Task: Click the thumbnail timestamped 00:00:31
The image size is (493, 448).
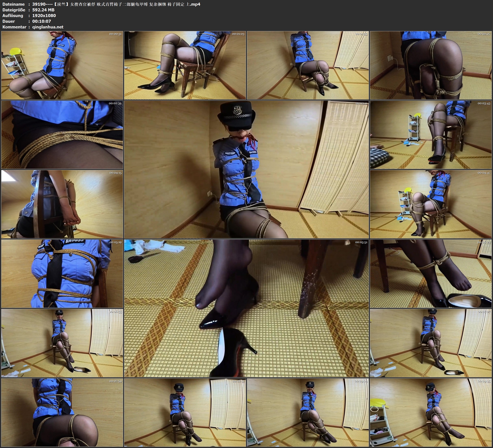Action: pos(62,65)
